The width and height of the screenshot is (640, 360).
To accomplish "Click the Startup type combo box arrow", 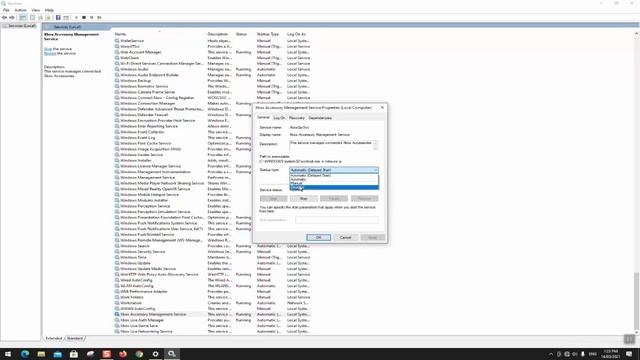I will point(376,170).
